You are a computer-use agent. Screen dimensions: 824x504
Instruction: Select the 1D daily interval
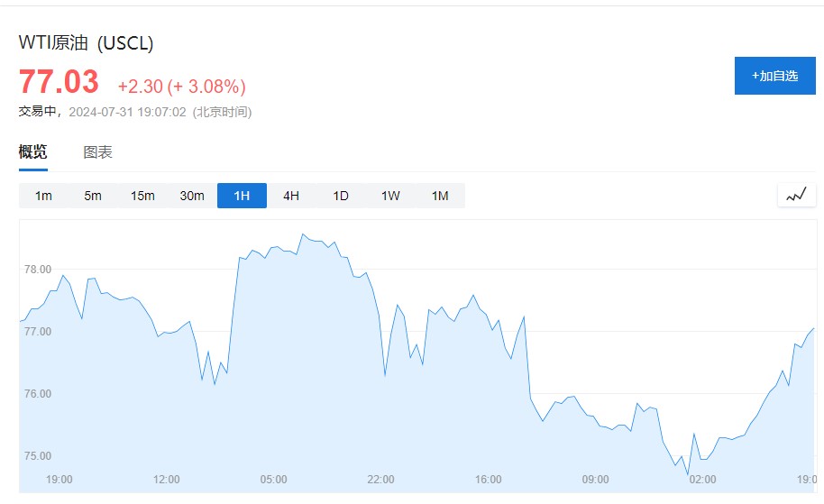point(341,196)
